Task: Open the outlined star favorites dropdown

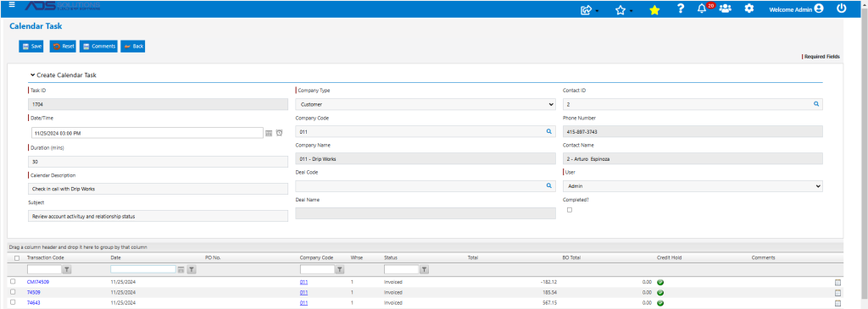Action: click(620, 9)
